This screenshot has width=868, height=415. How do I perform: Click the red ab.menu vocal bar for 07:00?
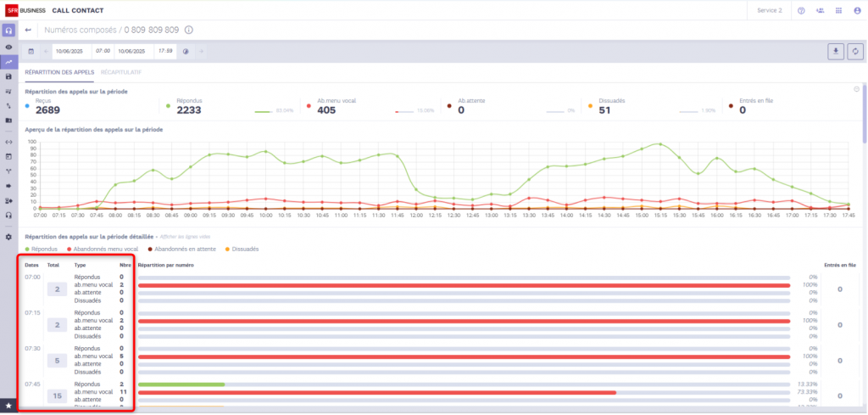pos(464,285)
